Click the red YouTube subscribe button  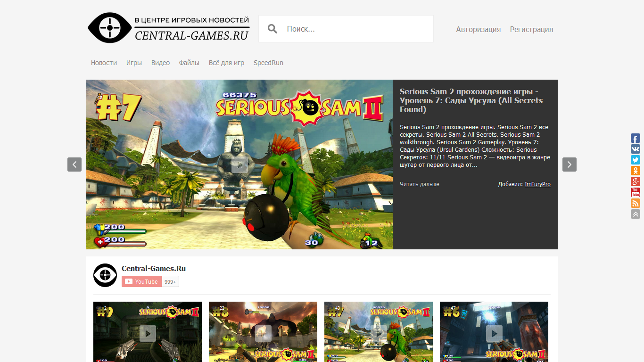(x=142, y=281)
